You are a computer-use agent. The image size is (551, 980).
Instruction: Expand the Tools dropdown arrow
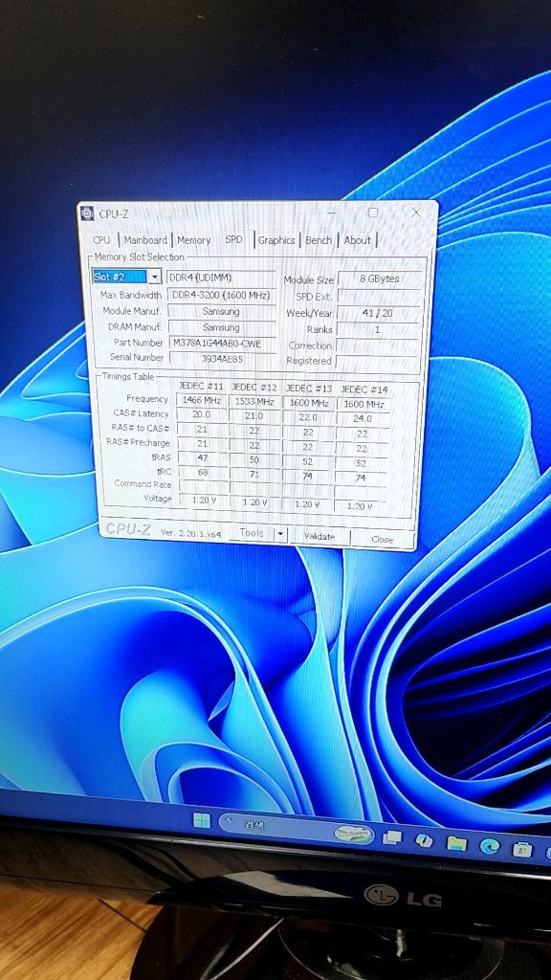280,534
